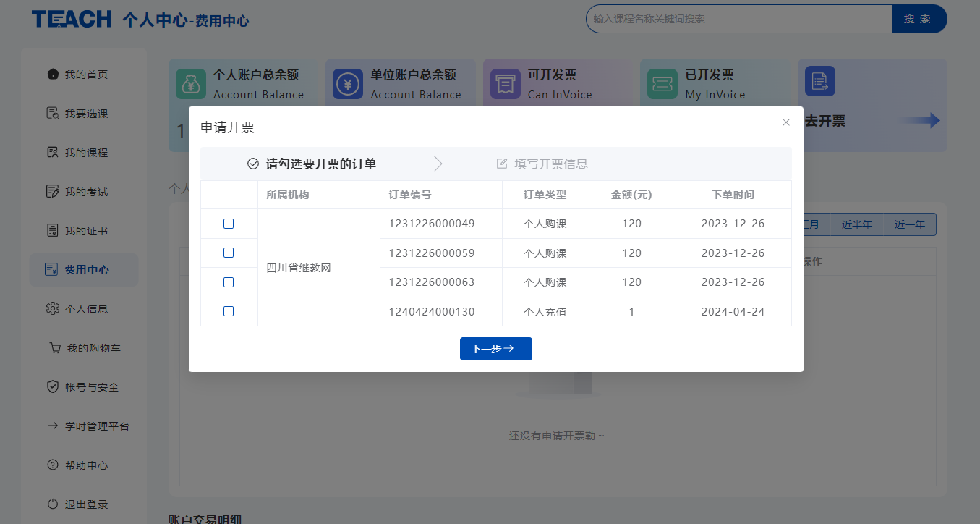Click the course keyword search field
The width and height of the screenshot is (980, 524).
click(739, 19)
